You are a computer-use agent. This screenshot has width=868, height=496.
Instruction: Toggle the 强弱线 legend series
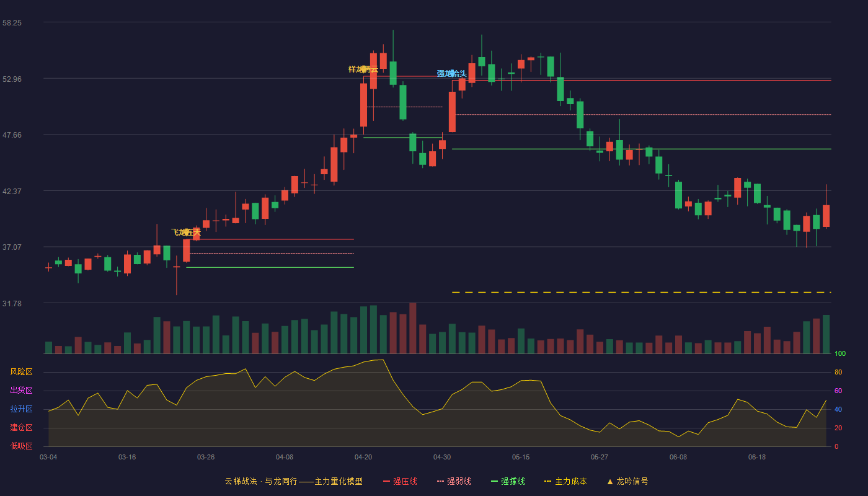454,481
